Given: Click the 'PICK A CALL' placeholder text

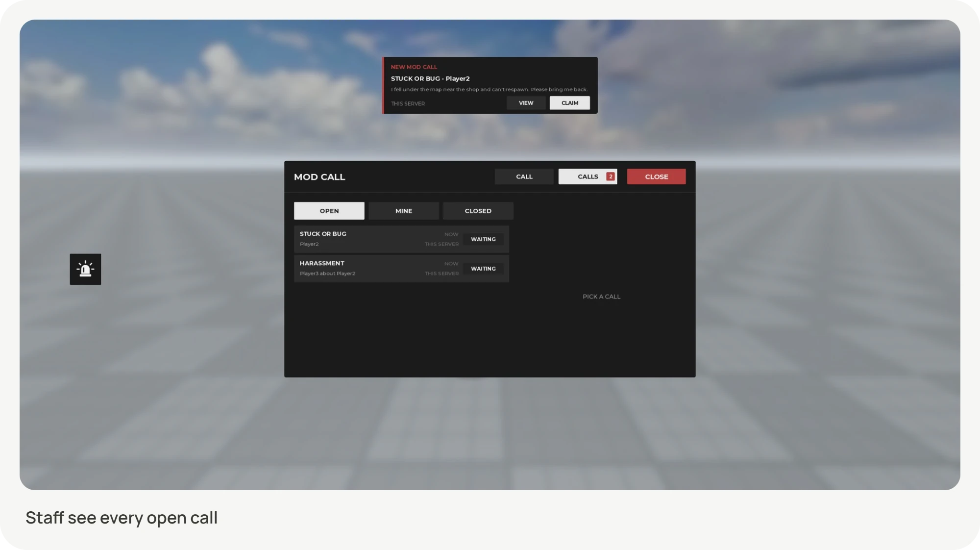Looking at the screenshot, I should click(x=601, y=297).
